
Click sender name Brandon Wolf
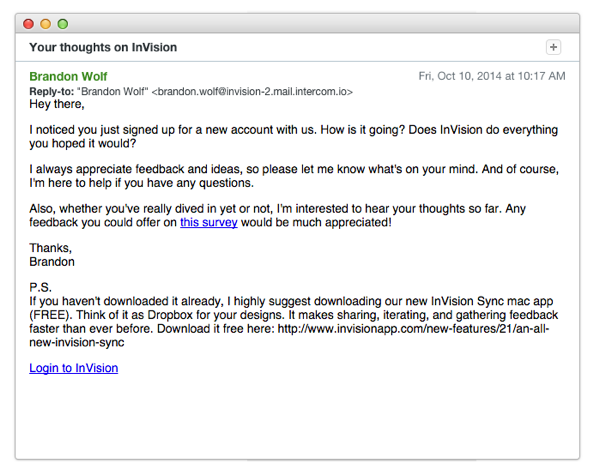point(68,77)
